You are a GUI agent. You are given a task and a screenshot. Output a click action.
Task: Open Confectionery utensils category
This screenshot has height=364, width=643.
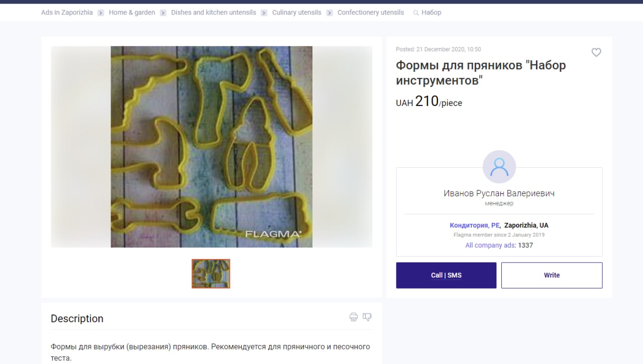click(371, 13)
